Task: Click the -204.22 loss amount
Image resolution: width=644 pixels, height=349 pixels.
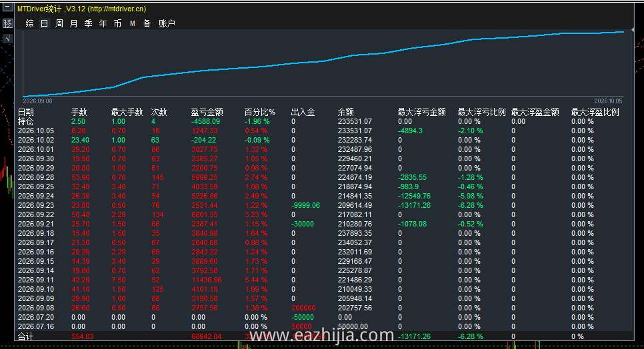Action: point(204,140)
